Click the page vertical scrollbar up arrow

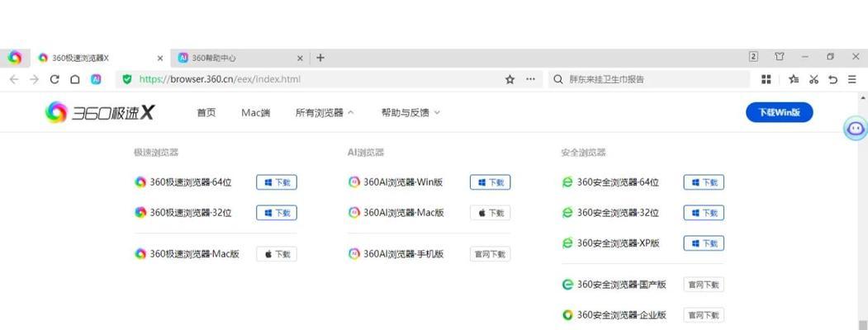click(x=862, y=98)
